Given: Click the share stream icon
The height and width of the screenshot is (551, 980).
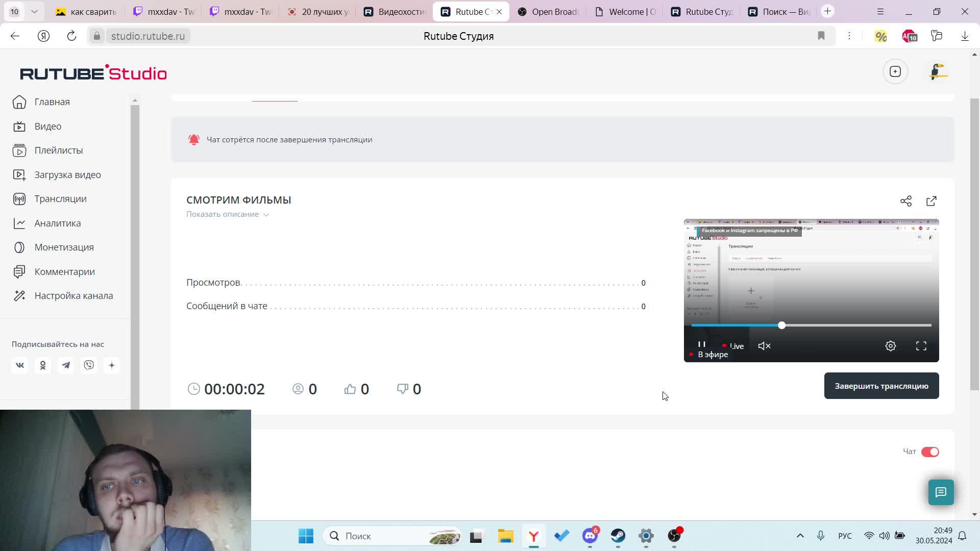Looking at the screenshot, I should pyautogui.click(x=906, y=201).
